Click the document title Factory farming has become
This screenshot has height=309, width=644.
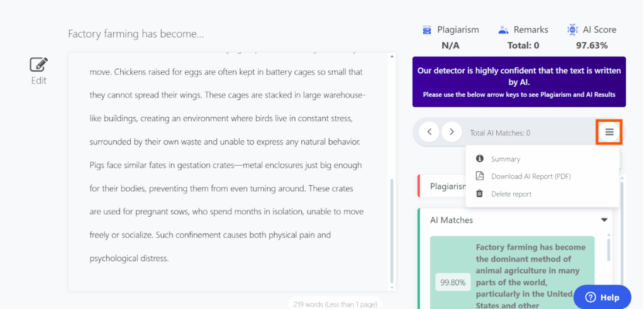[x=136, y=34]
